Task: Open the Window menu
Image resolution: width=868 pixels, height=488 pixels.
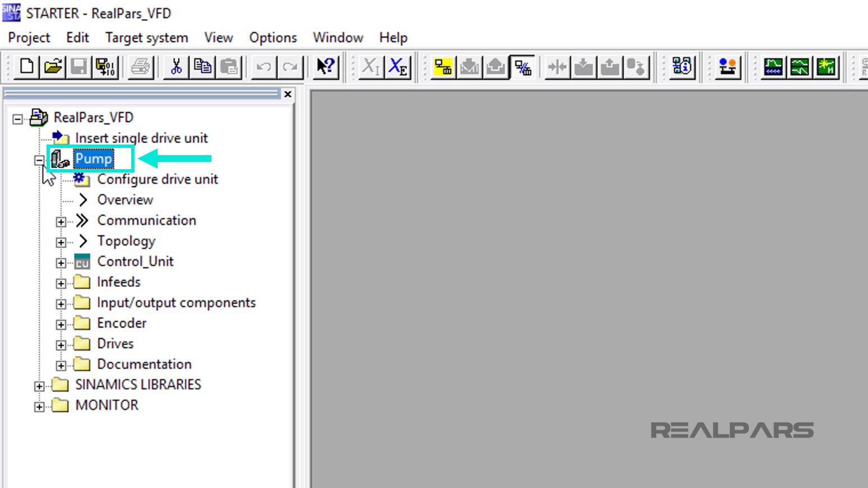Action: (338, 38)
